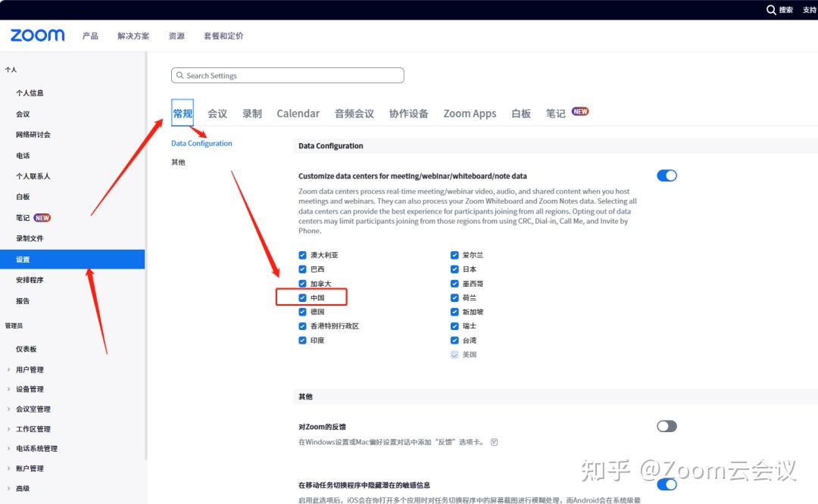This screenshot has width=818, height=504.
Task: Click the NEW badge beside 笔记
Action: click(580, 110)
